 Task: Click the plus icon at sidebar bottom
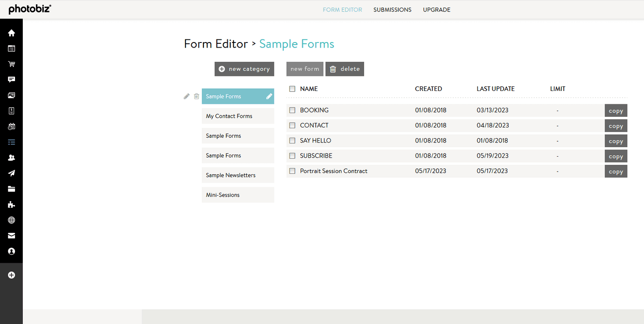pos(12,275)
